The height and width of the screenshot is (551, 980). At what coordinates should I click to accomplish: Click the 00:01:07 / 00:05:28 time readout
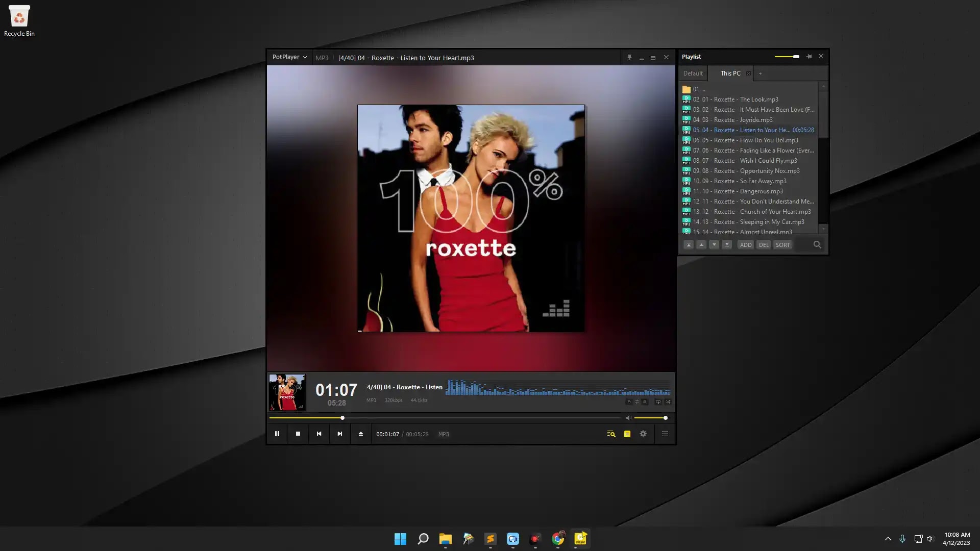[x=402, y=434]
